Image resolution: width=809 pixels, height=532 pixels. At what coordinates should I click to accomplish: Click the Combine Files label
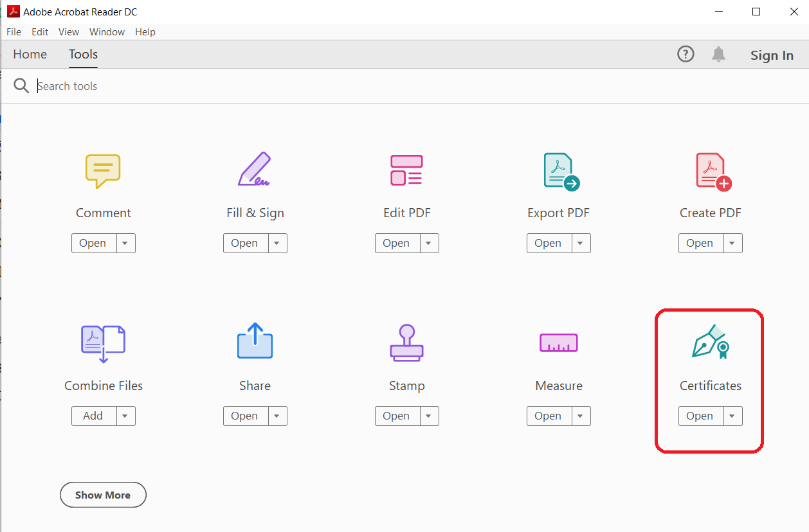104,386
